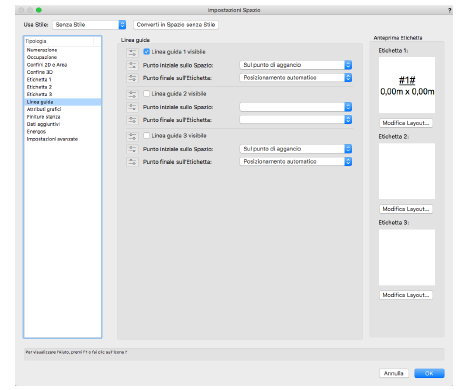Select Numerazione in the category list
The height and width of the screenshot is (390, 461).
pyautogui.click(x=62, y=50)
